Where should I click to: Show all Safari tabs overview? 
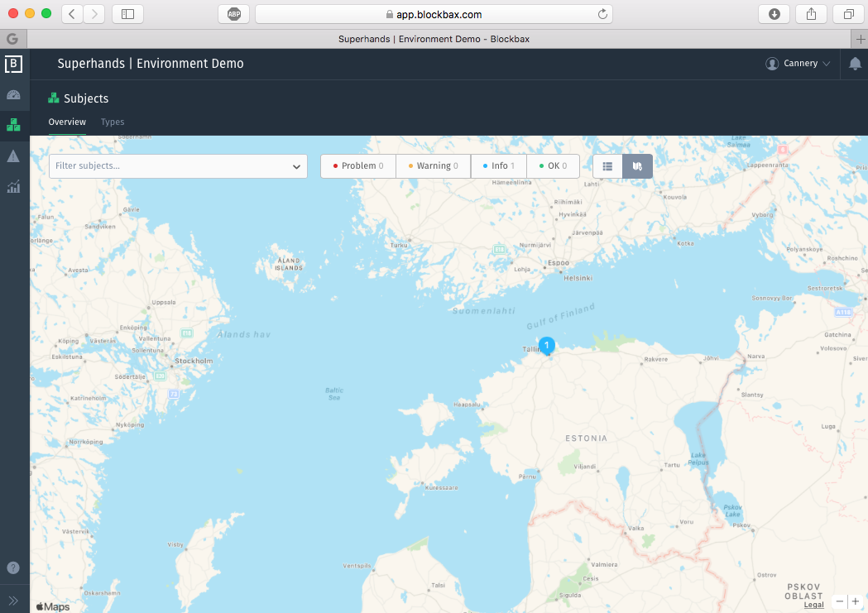[x=848, y=14]
